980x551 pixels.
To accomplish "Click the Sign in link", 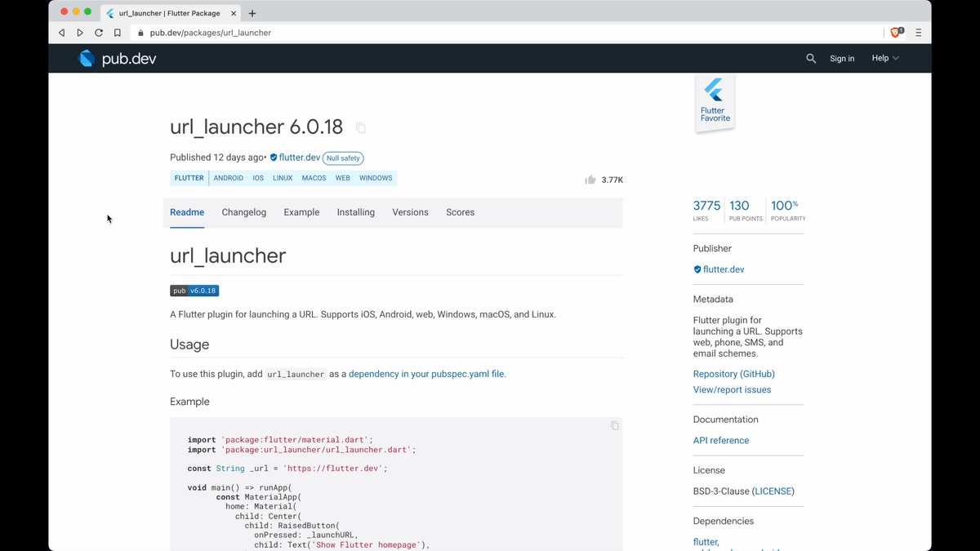I will (842, 59).
